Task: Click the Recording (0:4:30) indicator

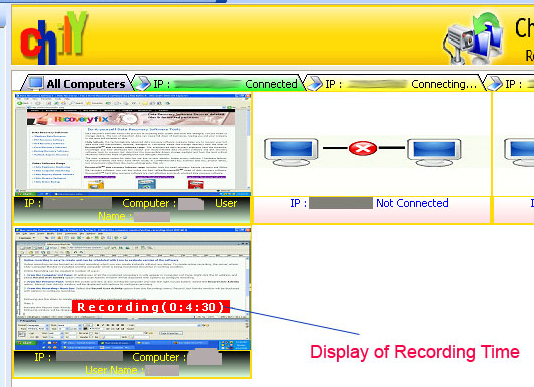Action: (151, 307)
